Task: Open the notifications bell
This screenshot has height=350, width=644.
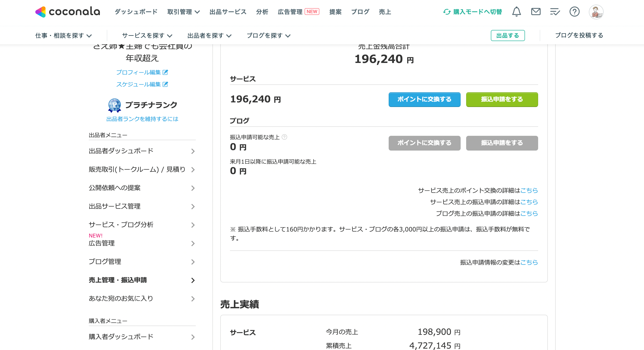Action: pyautogui.click(x=516, y=12)
